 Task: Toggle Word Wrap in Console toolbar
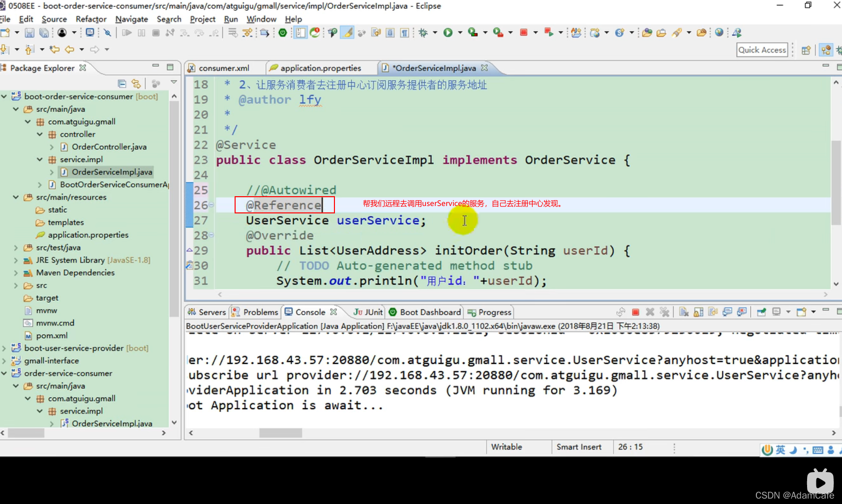pos(713,312)
